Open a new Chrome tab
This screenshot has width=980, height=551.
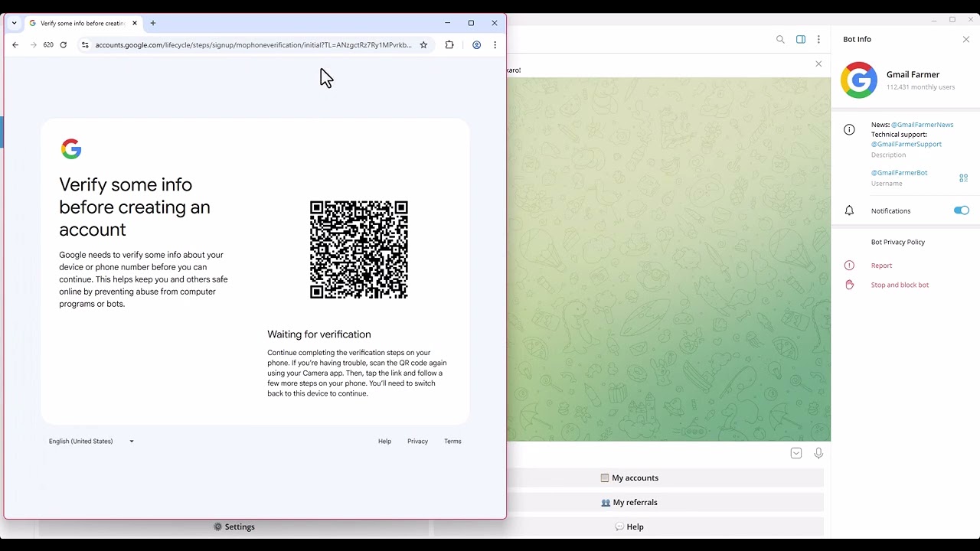coord(153,23)
